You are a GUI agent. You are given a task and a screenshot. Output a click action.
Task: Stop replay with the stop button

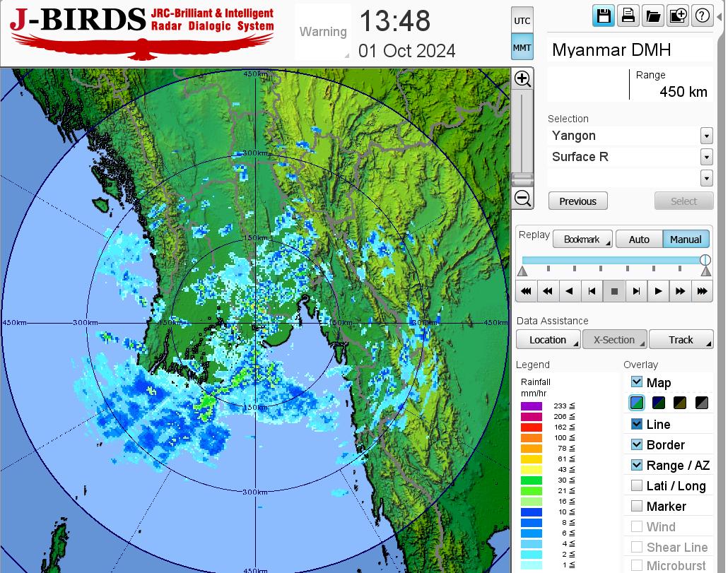614,291
